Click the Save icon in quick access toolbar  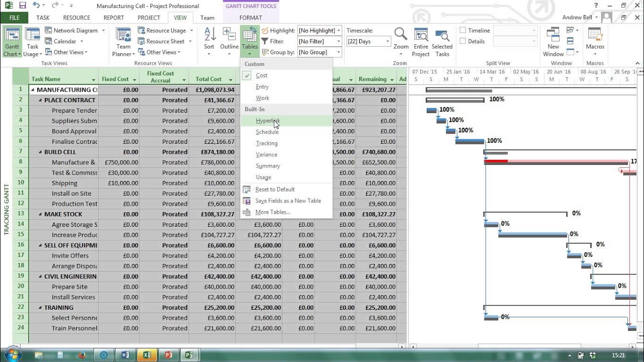(22, 6)
